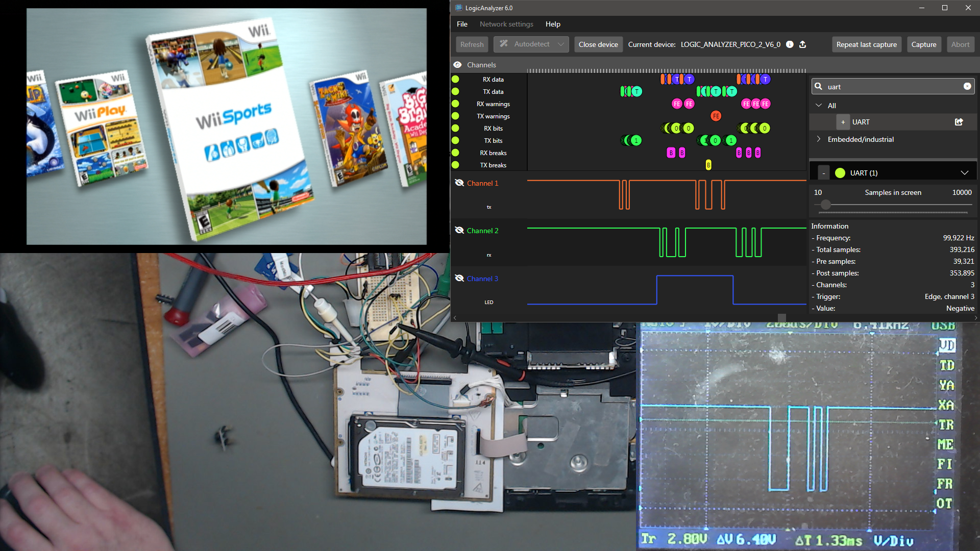
Task: Open the Autodetect dropdown
Action: pyautogui.click(x=560, y=44)
